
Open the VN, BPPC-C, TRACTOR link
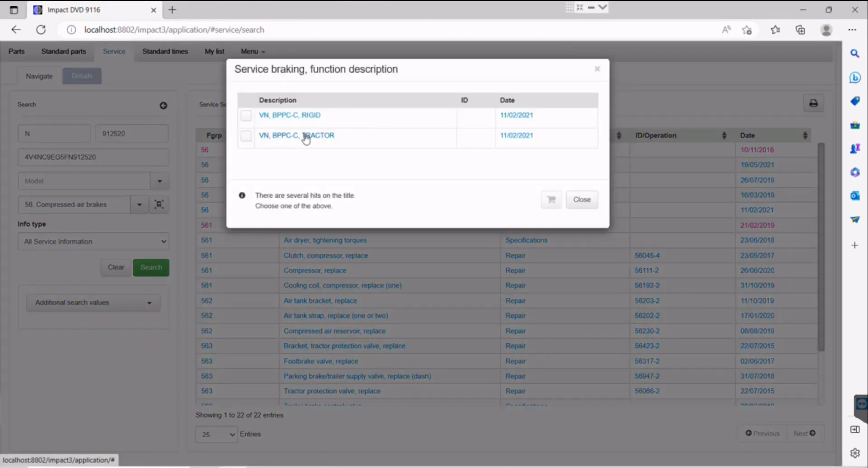[x=296, y=136]
